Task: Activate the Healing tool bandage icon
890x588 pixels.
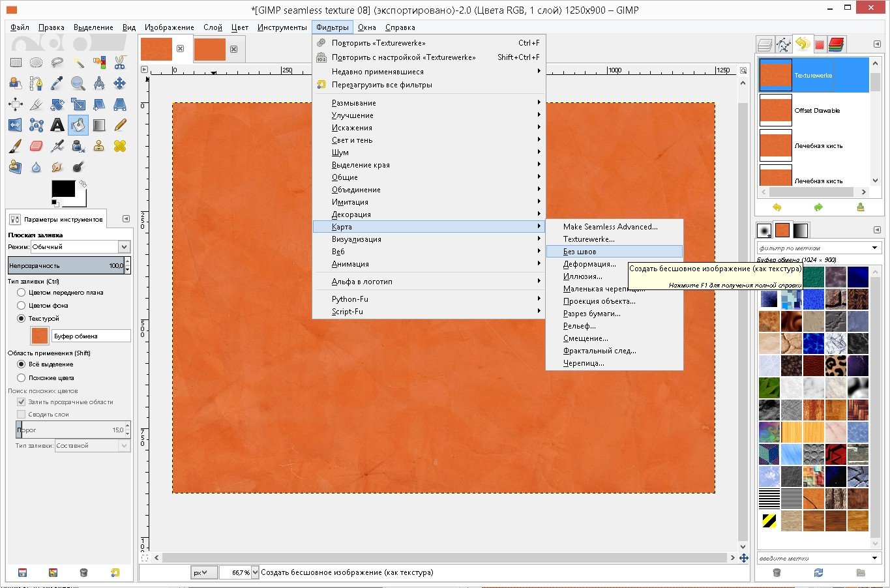Action: [x=120, y=146]
